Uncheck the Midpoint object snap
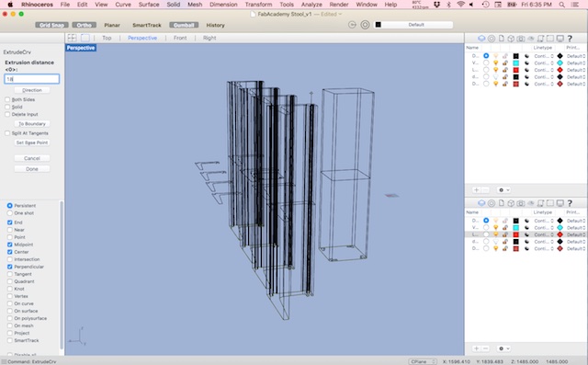 click(10, 245)
